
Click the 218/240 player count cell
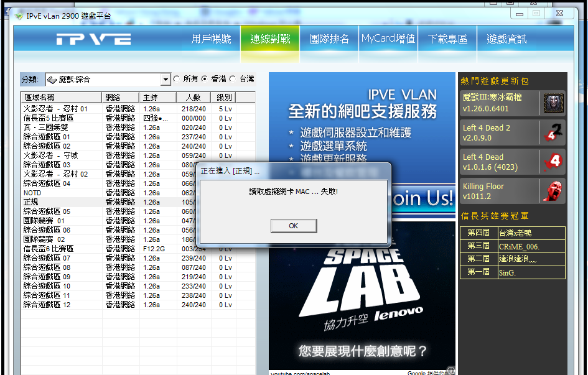(194, 109)
